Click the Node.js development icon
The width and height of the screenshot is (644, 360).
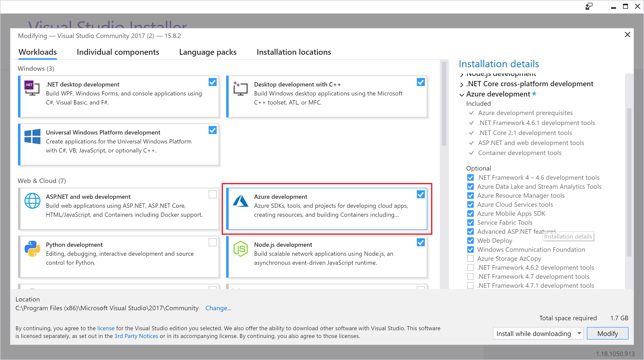241,253
